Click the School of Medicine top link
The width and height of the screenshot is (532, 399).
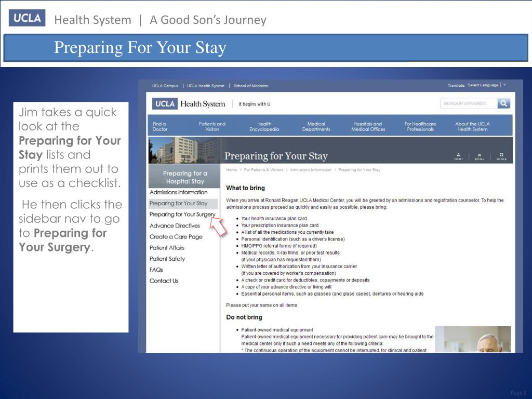(x=251, y=86)
